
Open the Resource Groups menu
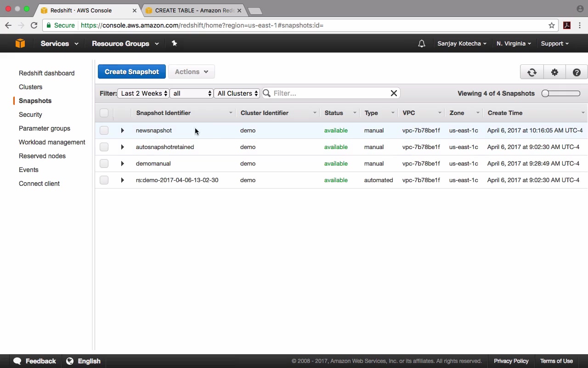coord(125,44)
